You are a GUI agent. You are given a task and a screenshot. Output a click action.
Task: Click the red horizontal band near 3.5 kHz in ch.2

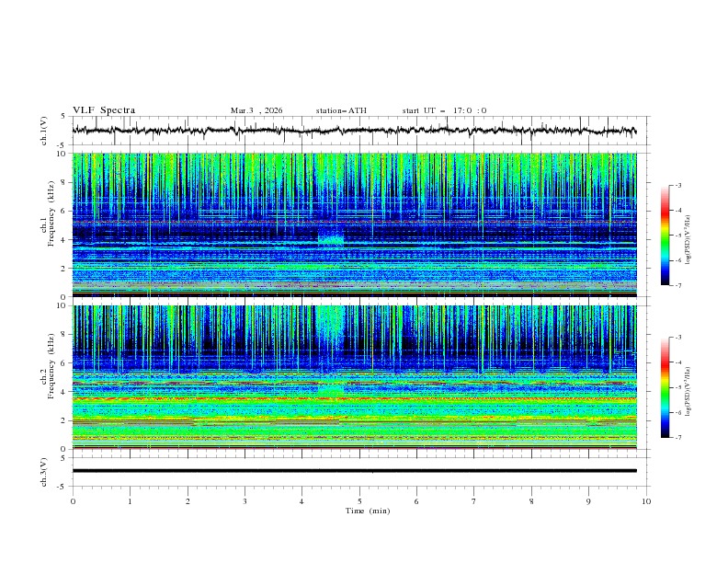pos(354,398)
